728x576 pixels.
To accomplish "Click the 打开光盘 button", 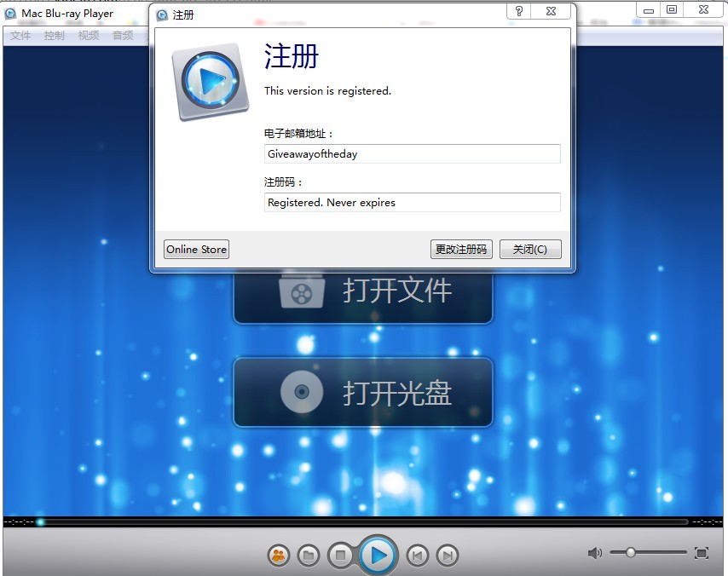I will [x=362, y=392].
